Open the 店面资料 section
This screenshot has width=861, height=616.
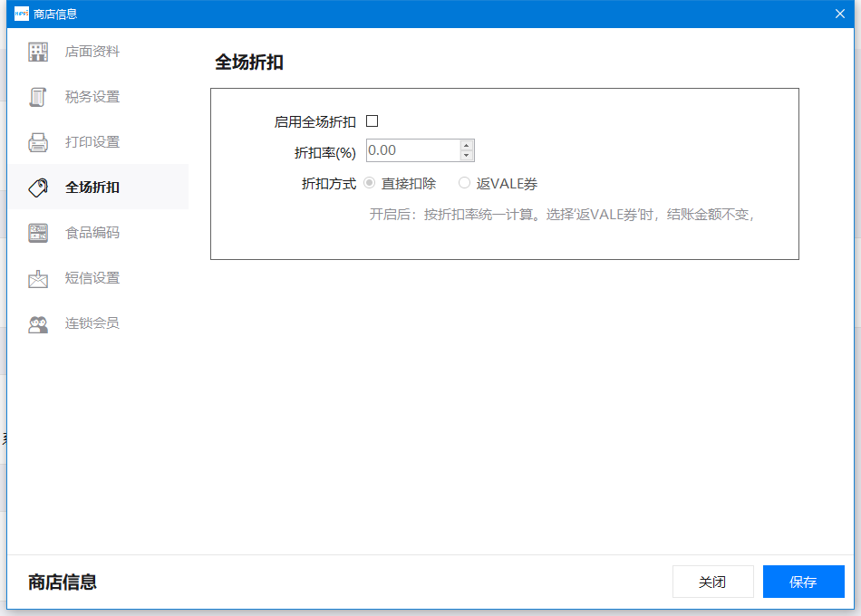(x=92, y=52)
